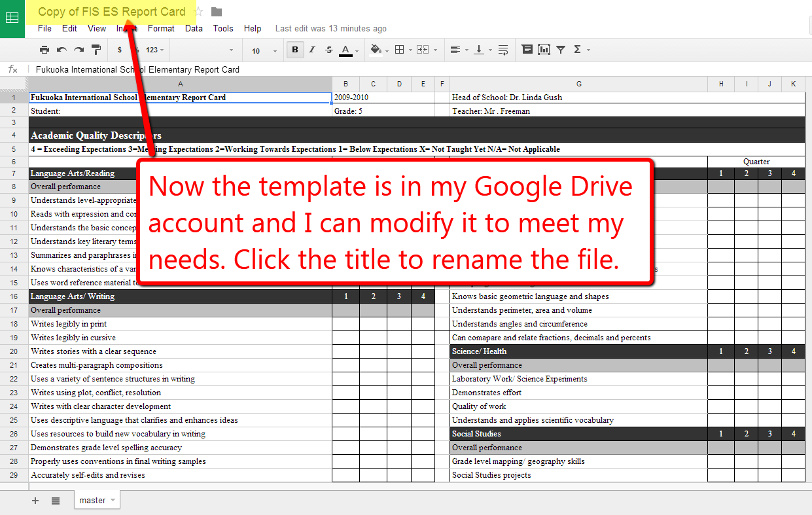This screenshot has width=812, height=515.
Task: Click into the formula bar input
Action: [419, 69]
